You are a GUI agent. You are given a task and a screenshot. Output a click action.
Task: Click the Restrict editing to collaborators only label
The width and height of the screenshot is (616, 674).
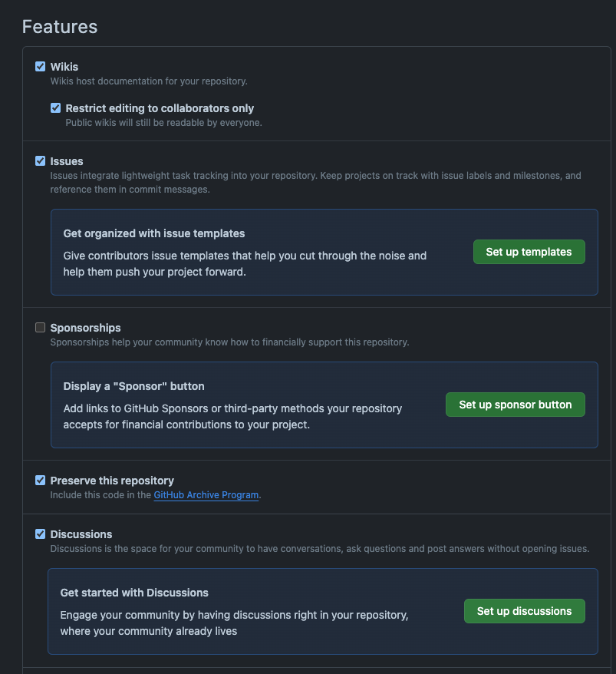pos(160,108)
